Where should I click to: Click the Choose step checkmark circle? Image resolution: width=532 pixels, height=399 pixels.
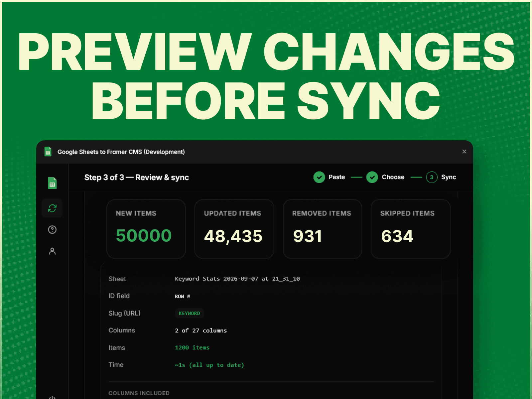pos(372,177)
